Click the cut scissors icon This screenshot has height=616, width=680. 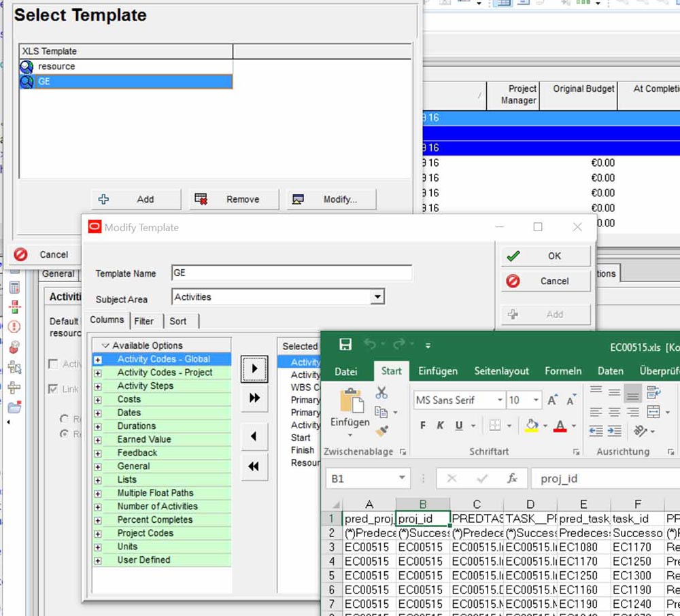click(x=381, y=393)
